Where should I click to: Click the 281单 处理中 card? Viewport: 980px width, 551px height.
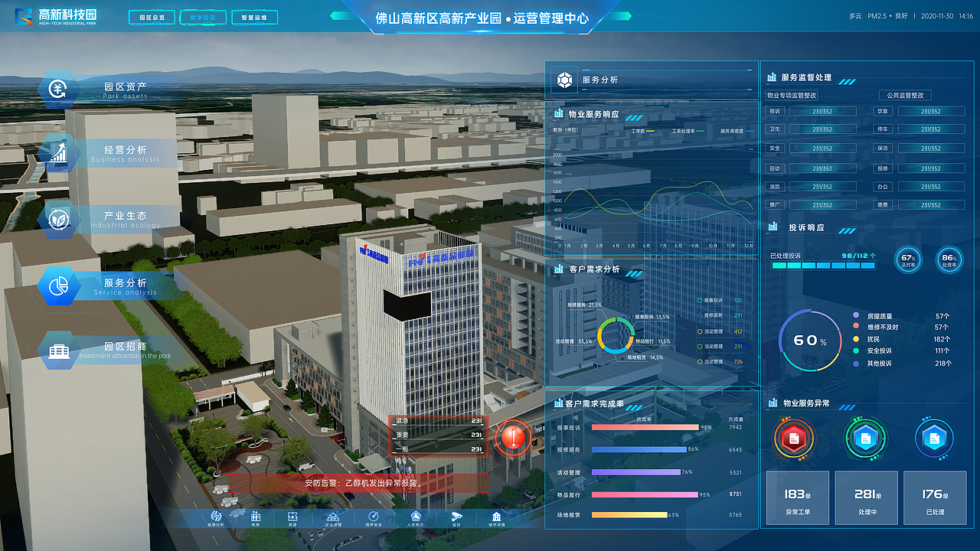point(866,497)
